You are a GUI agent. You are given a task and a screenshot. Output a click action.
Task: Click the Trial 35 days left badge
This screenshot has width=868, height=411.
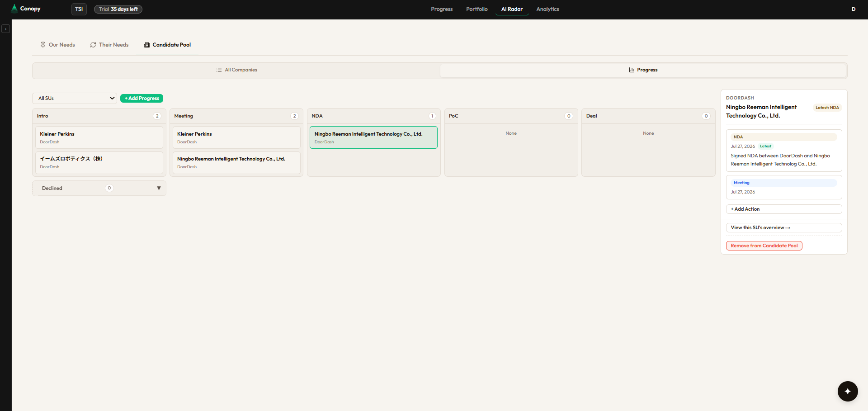pyautogui.click(x=118, y=9)
